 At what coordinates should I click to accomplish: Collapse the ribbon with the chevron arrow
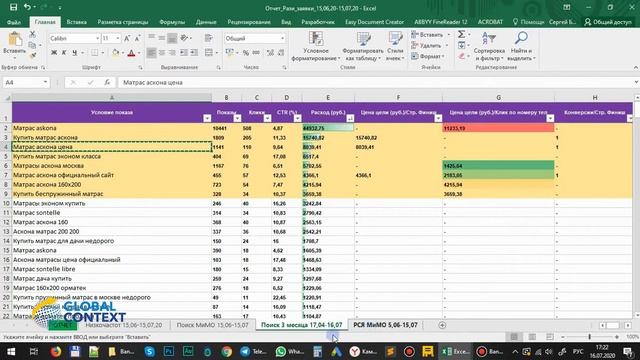click(636, 67)
